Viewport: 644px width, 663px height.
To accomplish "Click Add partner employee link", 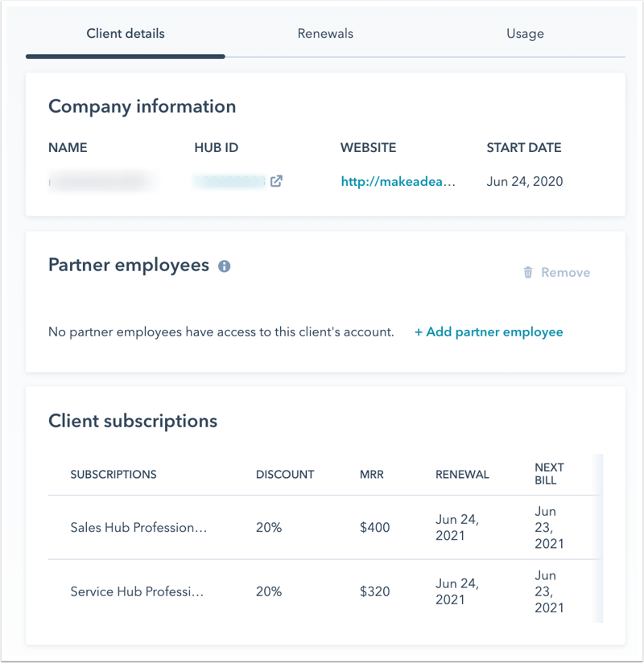I will 489,332.
